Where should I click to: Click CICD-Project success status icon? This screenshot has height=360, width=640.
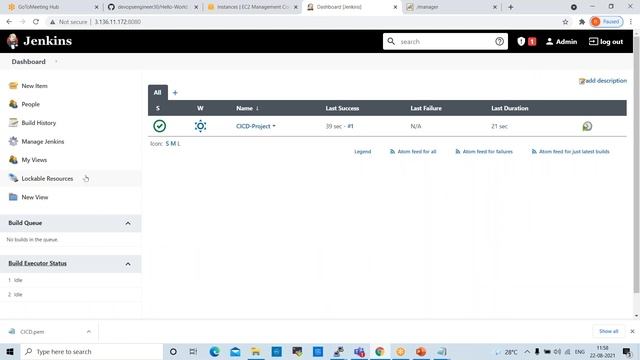(160, 126)
